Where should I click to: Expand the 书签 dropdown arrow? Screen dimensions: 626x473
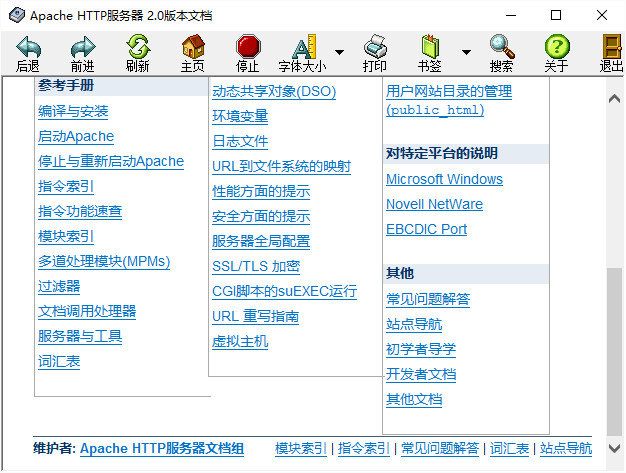(x=466, y=52)
